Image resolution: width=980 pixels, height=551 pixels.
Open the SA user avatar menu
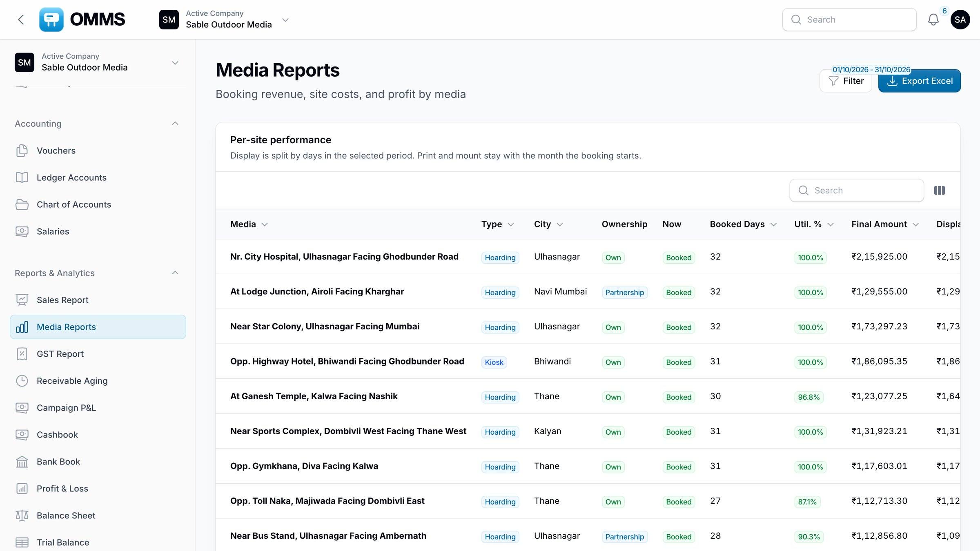pos(960,20)
